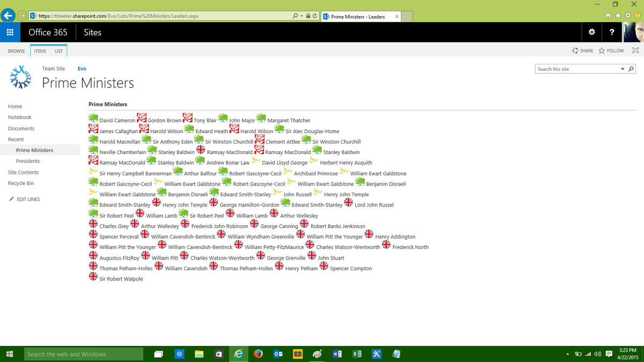Click the flag icon beside Spencer Perceval

(x=93, y=234)
